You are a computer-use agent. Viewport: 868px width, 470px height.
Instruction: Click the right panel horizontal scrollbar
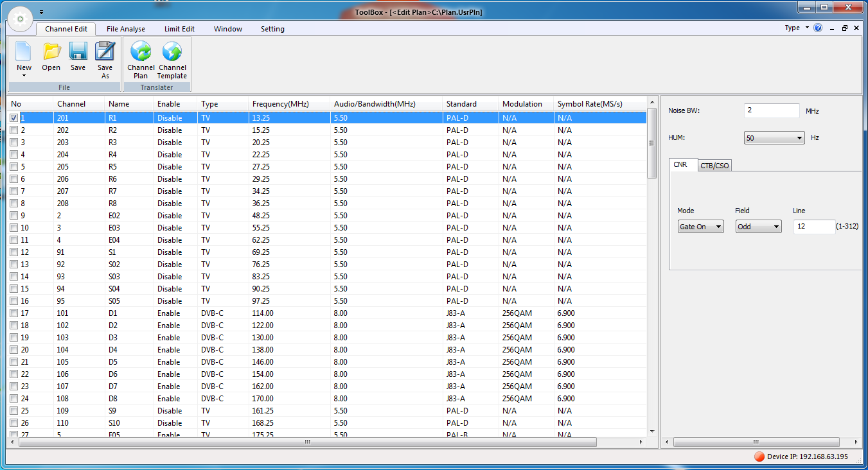tap(756, 442)
